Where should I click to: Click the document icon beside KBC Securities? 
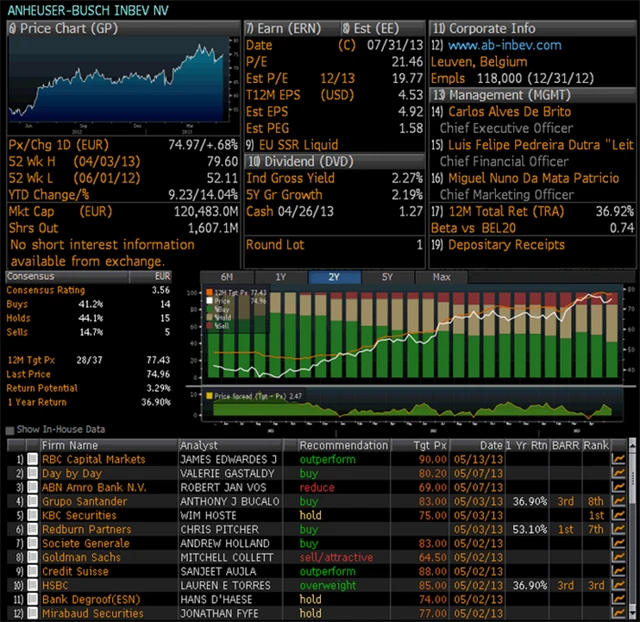tap(31, 516)
